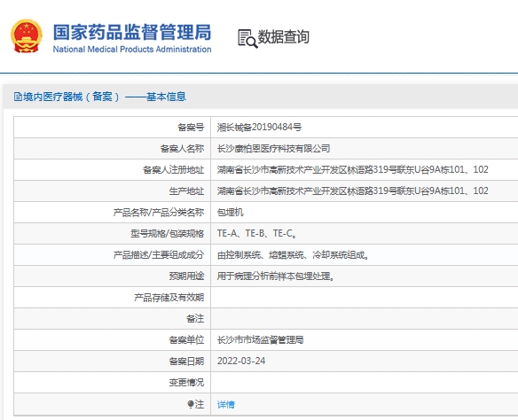Image resolution: width=518 pixels, height=420 pixels.
Task: Click the 变更情况 label
Action: 186,383
